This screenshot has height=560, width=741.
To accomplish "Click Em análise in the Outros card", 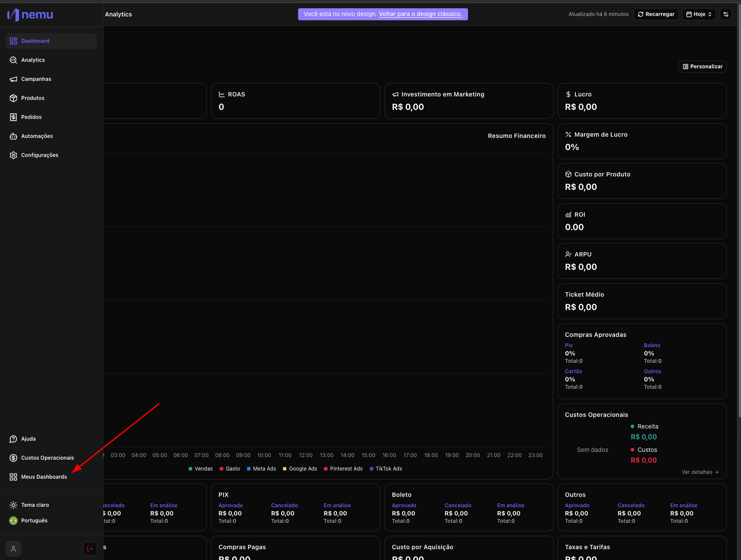I will pyautogui.click(x=683, y=506).
